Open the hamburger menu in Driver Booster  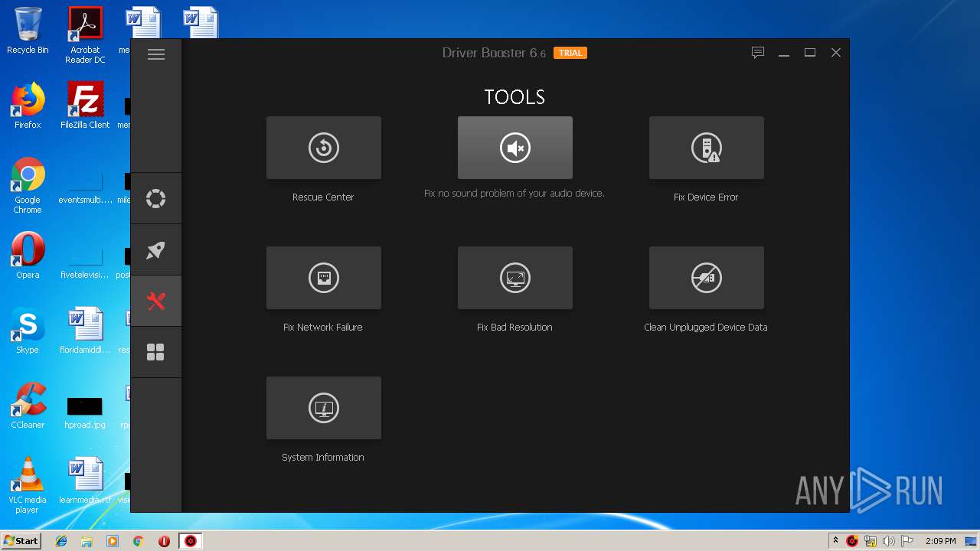coord(156,54)
